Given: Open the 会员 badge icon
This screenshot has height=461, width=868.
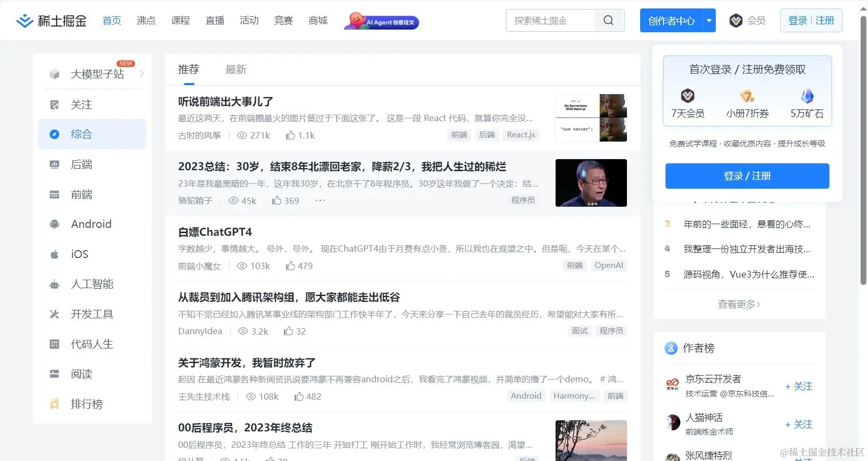Looking at the screenshot, I should point(736,21).
